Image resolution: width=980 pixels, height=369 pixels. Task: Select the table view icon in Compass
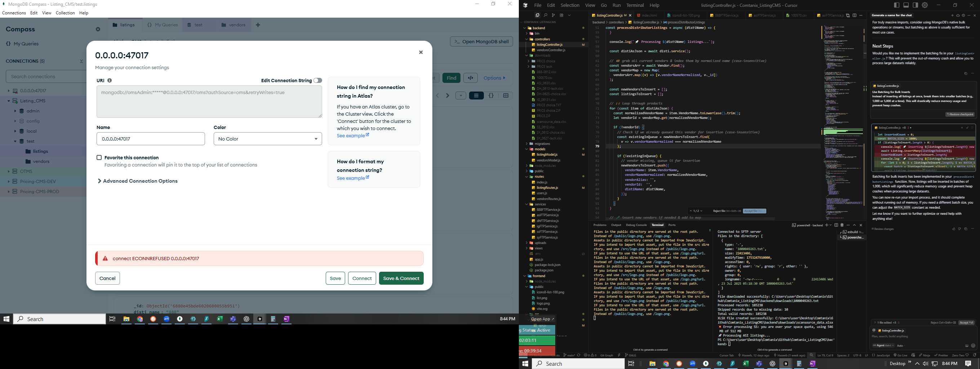tap(506, 95)
